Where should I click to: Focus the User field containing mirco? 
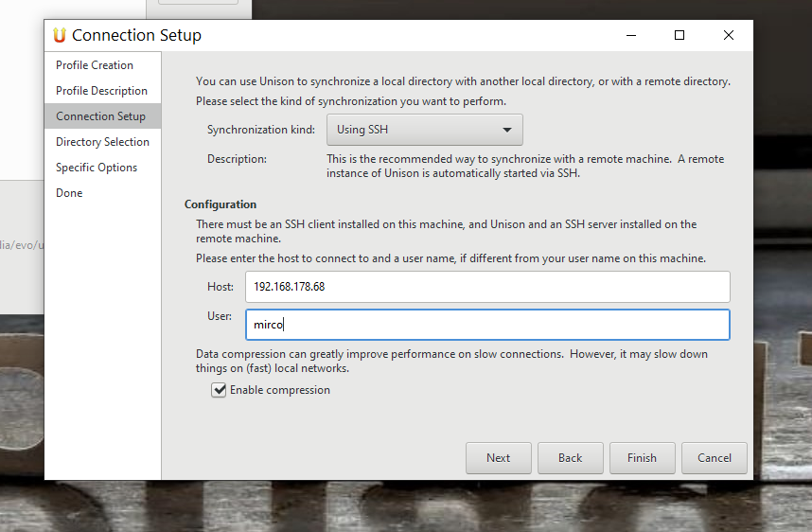[486, 325]
